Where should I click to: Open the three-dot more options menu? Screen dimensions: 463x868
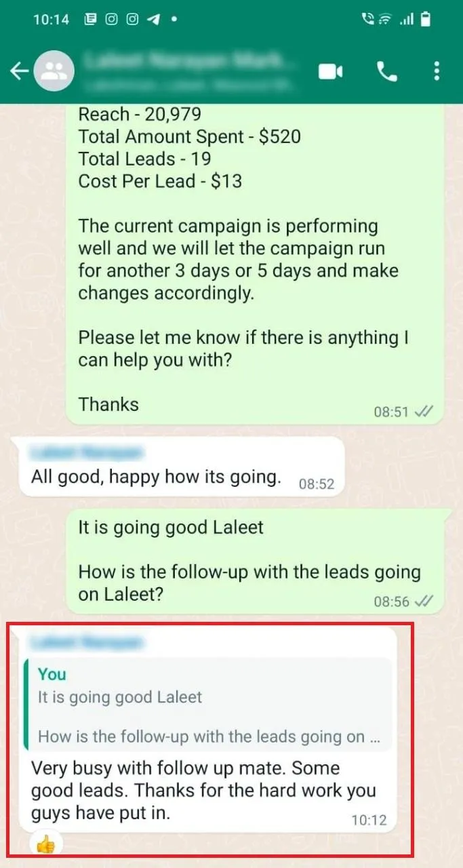tap(437, 71)
